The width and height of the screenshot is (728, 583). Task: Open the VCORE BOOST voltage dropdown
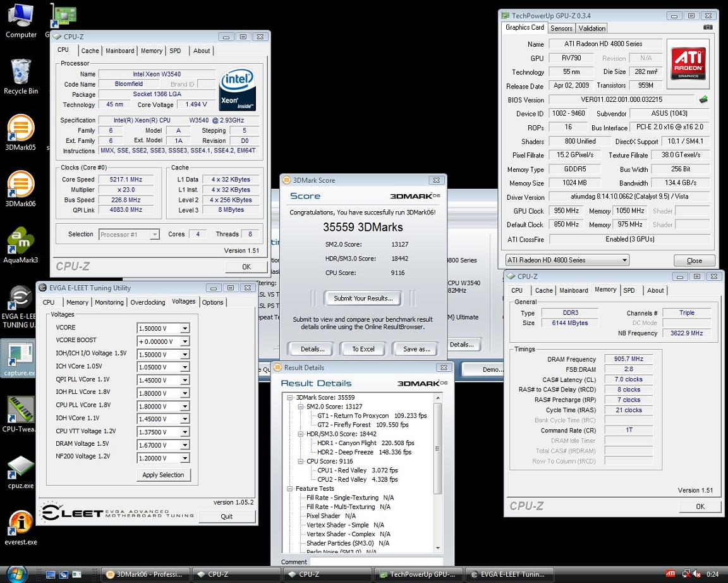(185, 341)
